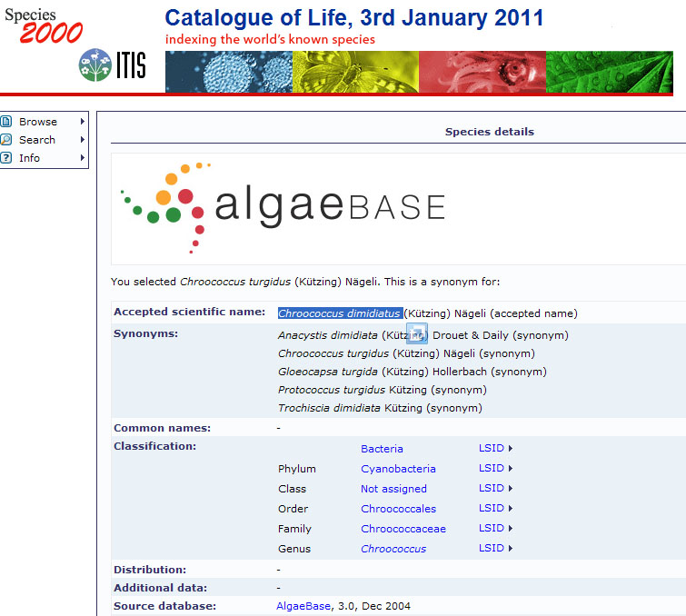Click the ITIS logo
Image resolution: width=686 pixels, height=616 pixels.
point(113,65)
